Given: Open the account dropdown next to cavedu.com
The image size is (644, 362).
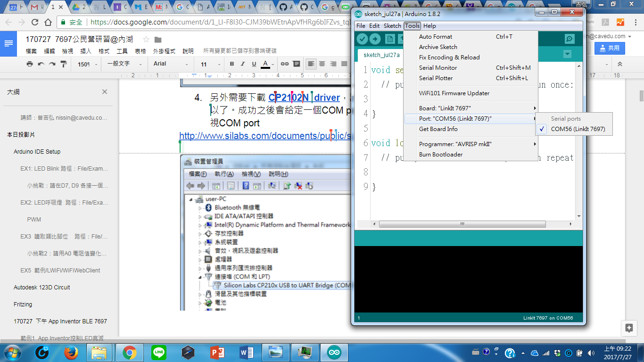Looking at the screenshot, I should tap(629, 36).
